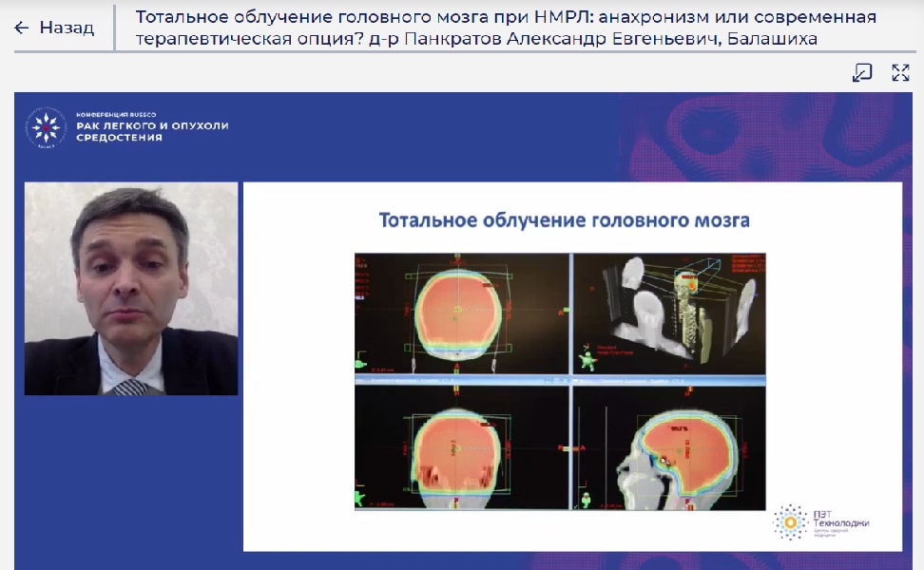The width and height of the screenshot is (924, 570).
Task: Click the RUSSCO conference star logo
Action: coord(46,128)
